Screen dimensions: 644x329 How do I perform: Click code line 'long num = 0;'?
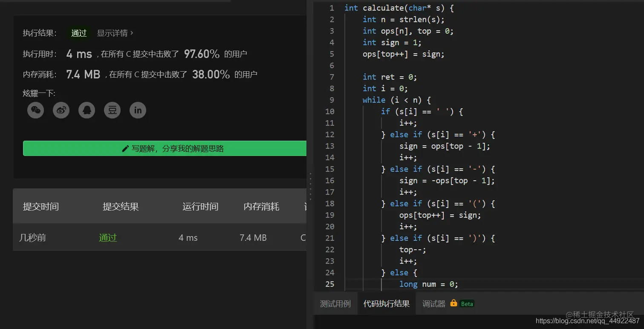[x=429, y=284]
